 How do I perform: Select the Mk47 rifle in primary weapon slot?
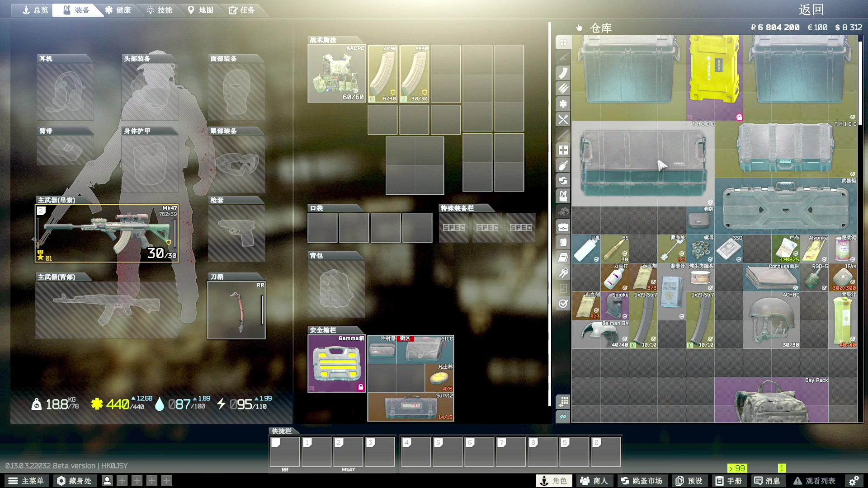[x=107, y=234]
